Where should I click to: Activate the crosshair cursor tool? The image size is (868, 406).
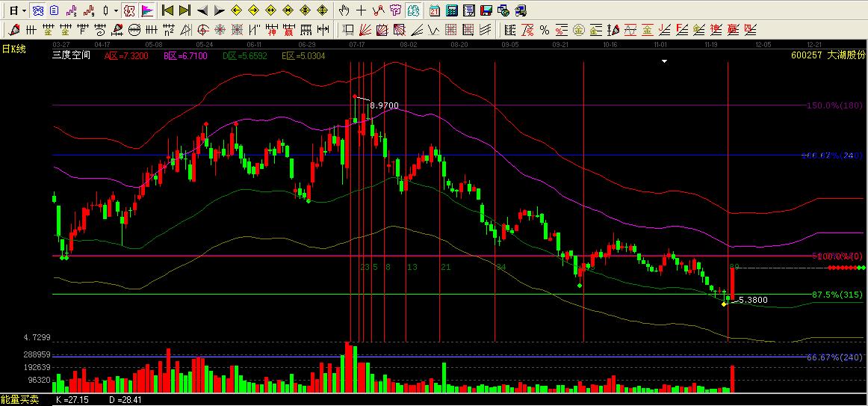[361, 10]
